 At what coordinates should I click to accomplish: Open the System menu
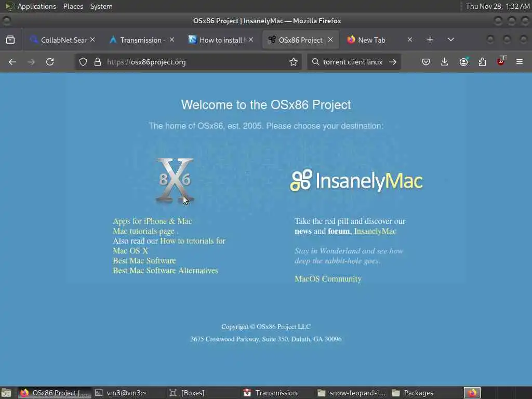coord(101,6)
